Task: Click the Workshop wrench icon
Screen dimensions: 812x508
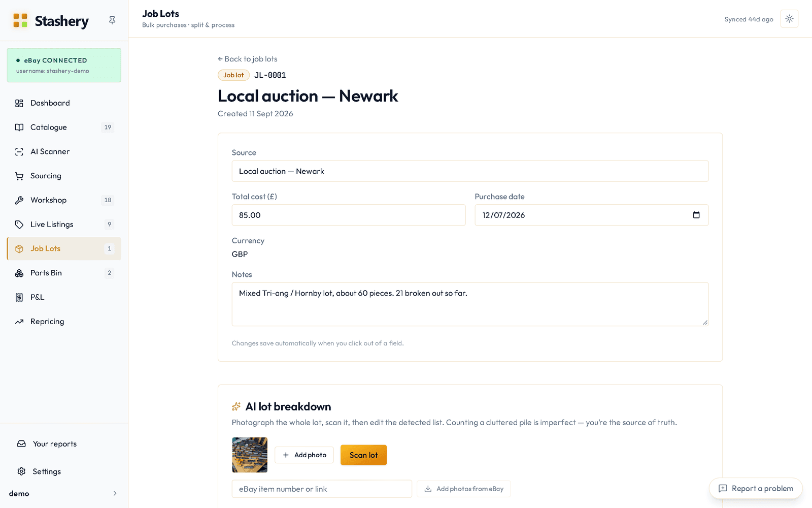Action: pos(19,200)
